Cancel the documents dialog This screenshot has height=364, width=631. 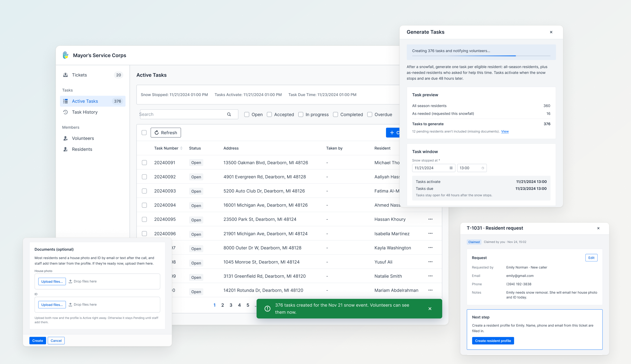[x=56, y=340]
